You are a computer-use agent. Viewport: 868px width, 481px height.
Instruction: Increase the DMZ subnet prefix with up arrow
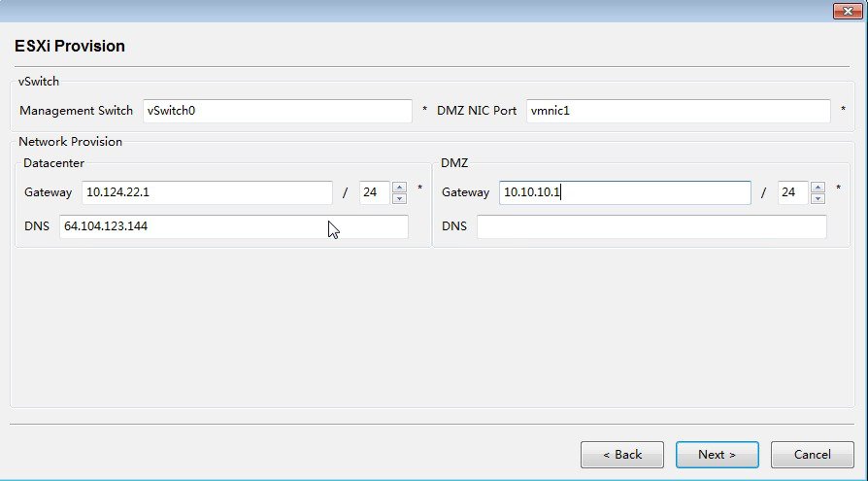[818, 187]
